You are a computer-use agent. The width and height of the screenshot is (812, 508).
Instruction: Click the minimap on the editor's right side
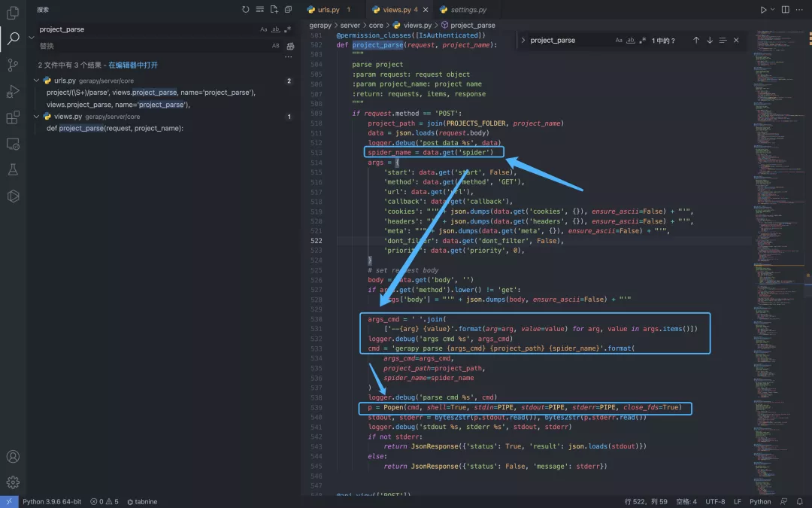point(778,226)
